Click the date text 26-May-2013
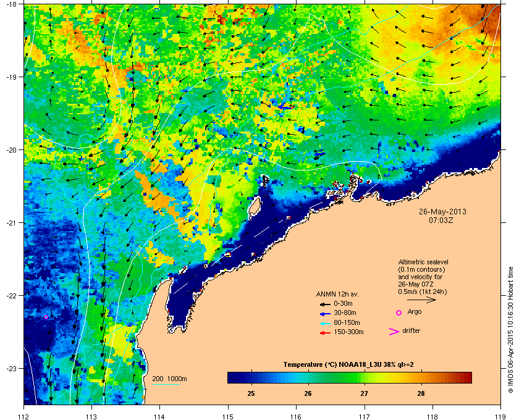Screen dimensions: 519x420 (442, 212)
